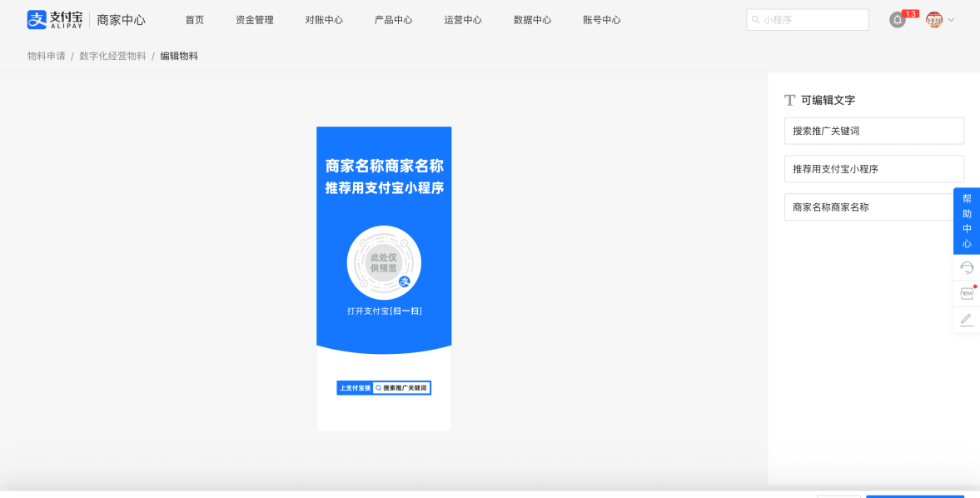Click 打开支付宝[扫一扫] text on poster
The height and width of the screenshot is (498, 980).
[385, 311]
